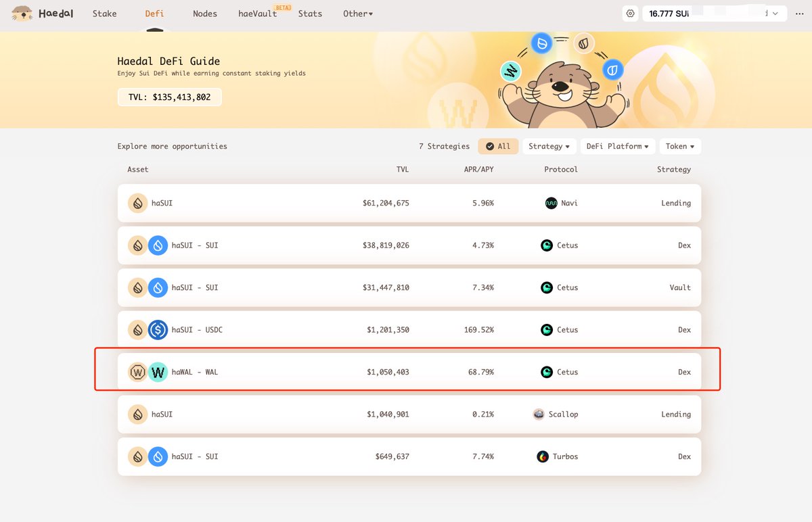Viewport: 812px width, 522px height.
Task: Click the Turbos protocol icon
Action: 543,456
